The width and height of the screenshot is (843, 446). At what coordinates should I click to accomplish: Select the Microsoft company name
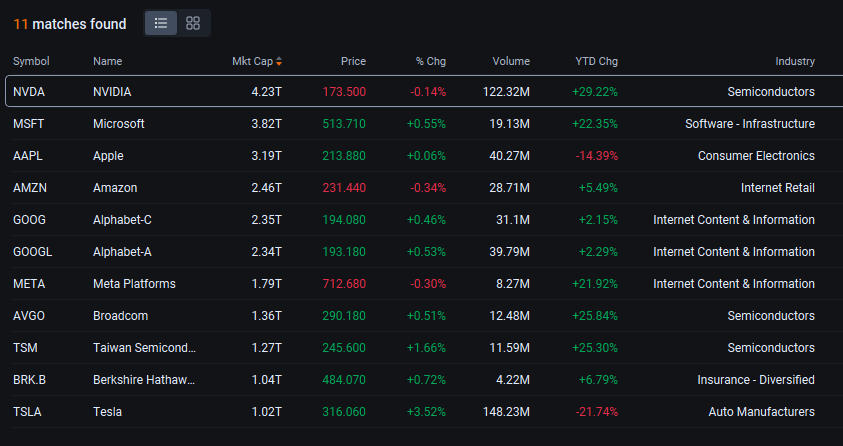119,124
